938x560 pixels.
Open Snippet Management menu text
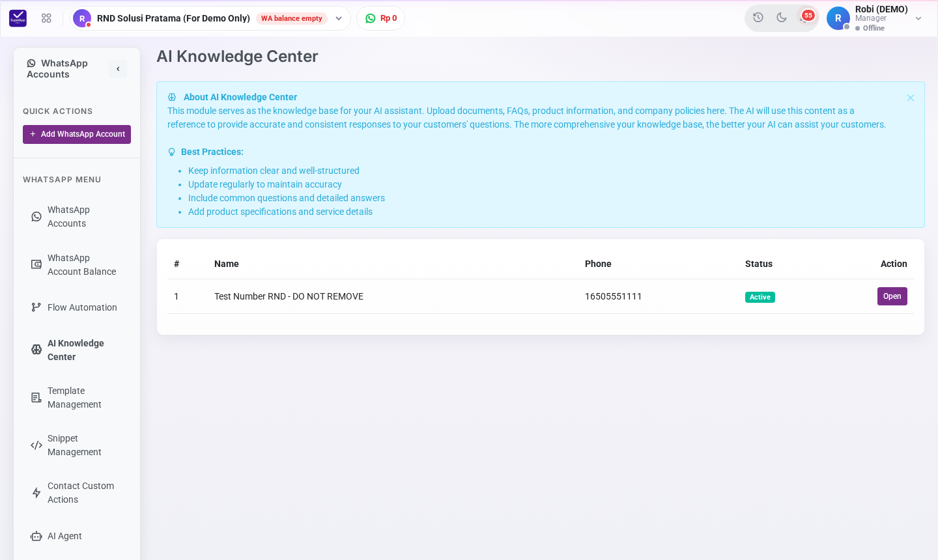pyautogui.click(x=74, y=445)
